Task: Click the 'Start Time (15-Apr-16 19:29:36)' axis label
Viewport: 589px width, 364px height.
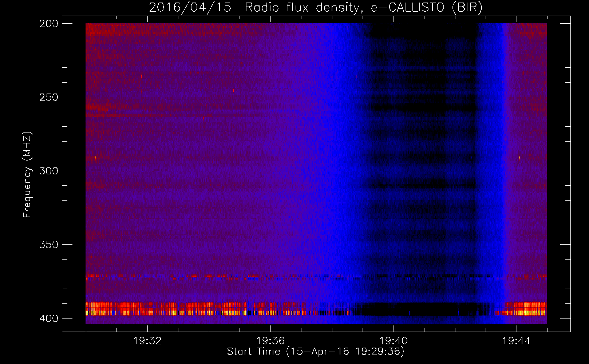Action: click(316, 352)
